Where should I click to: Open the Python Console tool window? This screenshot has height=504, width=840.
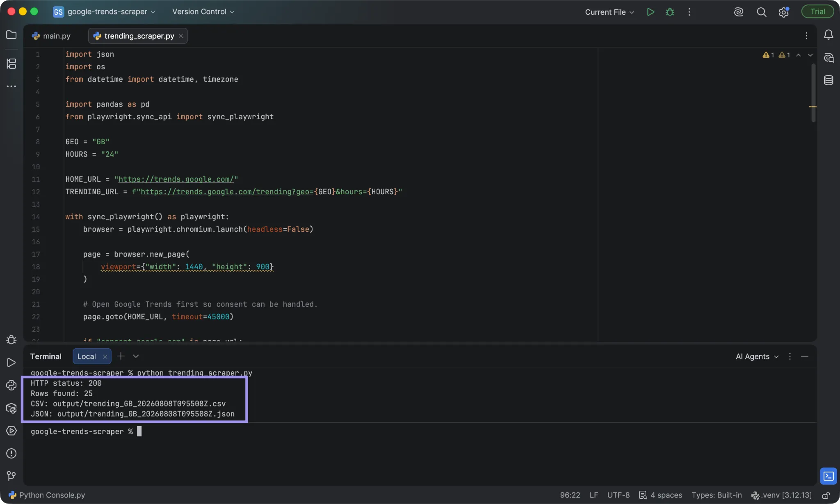[11, 385]
